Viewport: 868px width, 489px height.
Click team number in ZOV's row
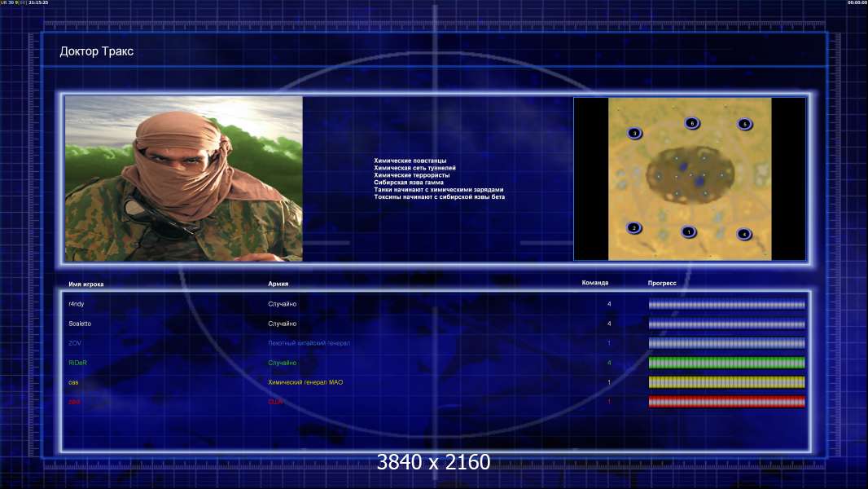point(609,343)
